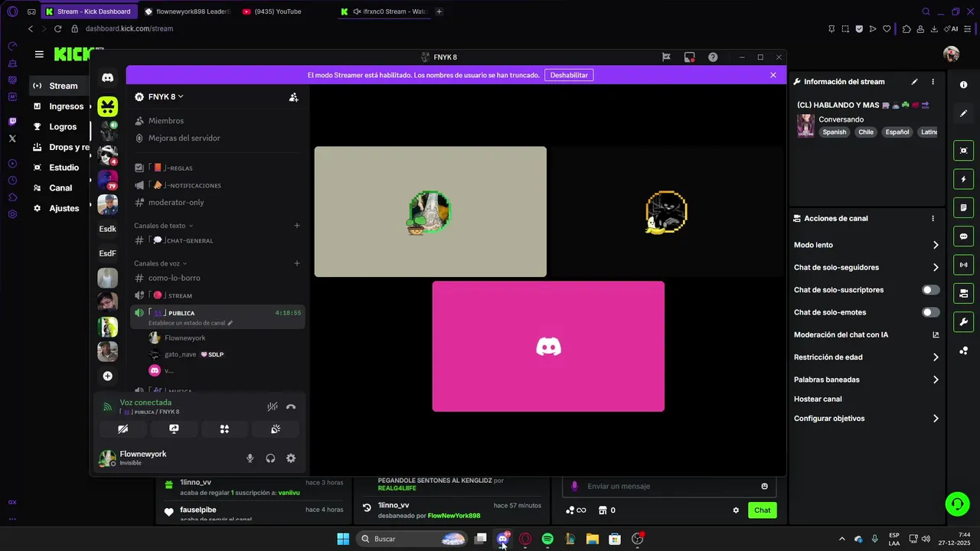Collapse Canales de voz category
Screen dimensions: 980x551
[x=160, y=263]
